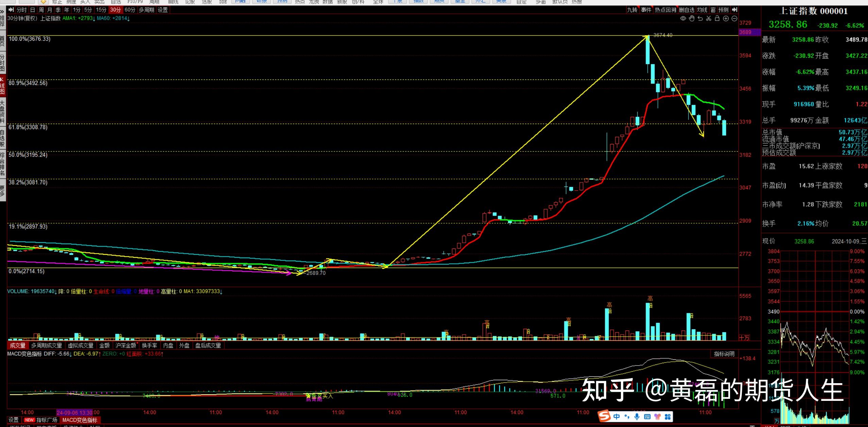This screenshot has width=868, height=427.
Task: Select the 多周期成交量 tab
Action: tap(47, 345)
